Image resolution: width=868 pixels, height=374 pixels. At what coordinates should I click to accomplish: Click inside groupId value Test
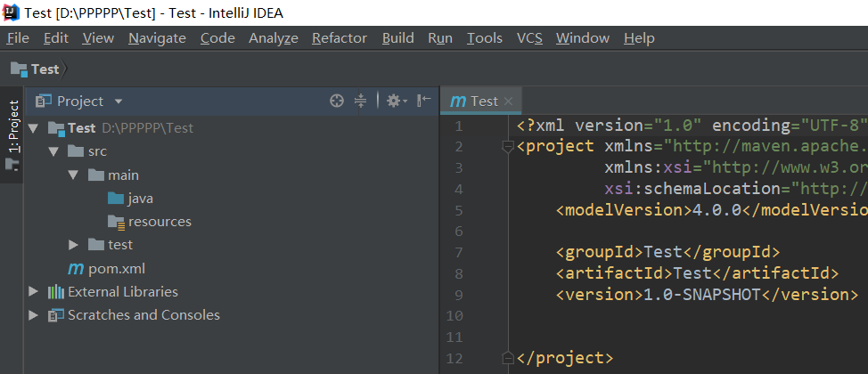[x=662, y=252]
